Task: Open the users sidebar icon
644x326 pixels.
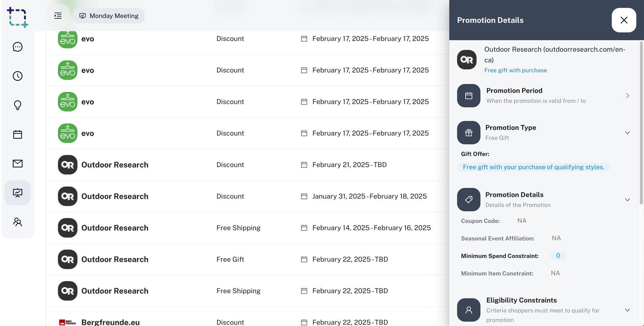Action: [x=17, y=222]
